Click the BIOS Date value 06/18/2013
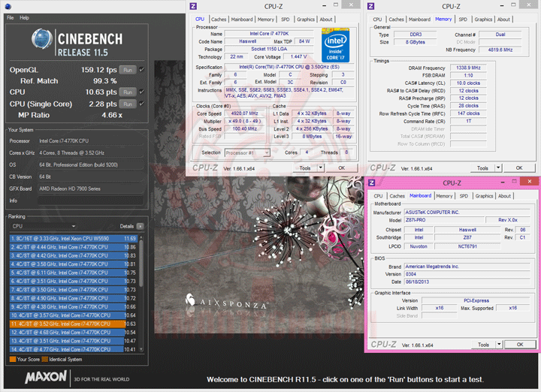 coord(467,282)
